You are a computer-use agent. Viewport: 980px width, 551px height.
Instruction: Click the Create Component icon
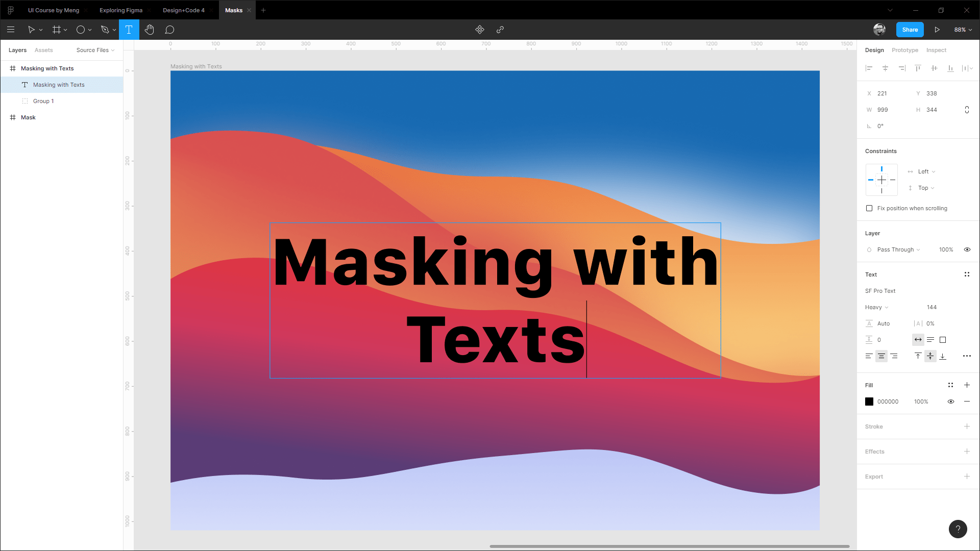tap(479, 30)
